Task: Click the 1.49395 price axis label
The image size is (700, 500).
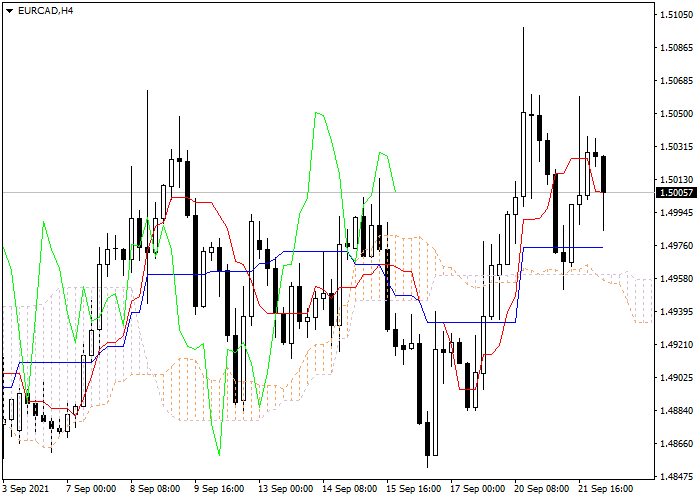Action: [676, 312]
